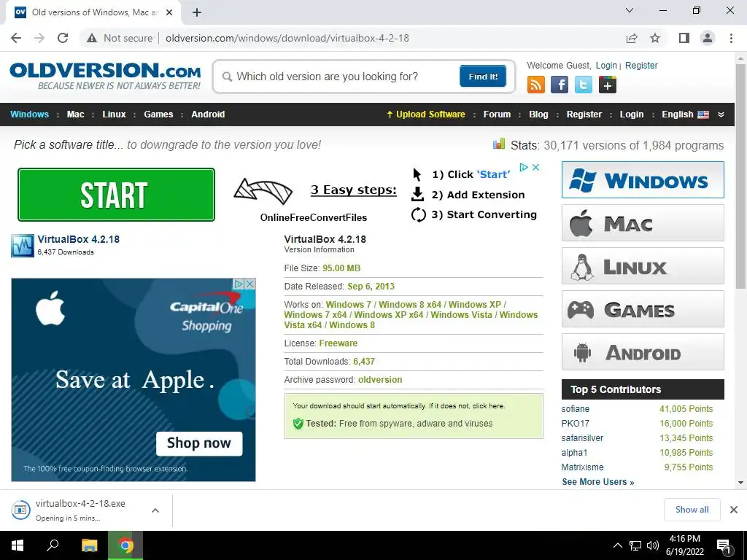The image size is (747, 560).
Task: Close the Old versions browser tab
Action: point(169,13)
